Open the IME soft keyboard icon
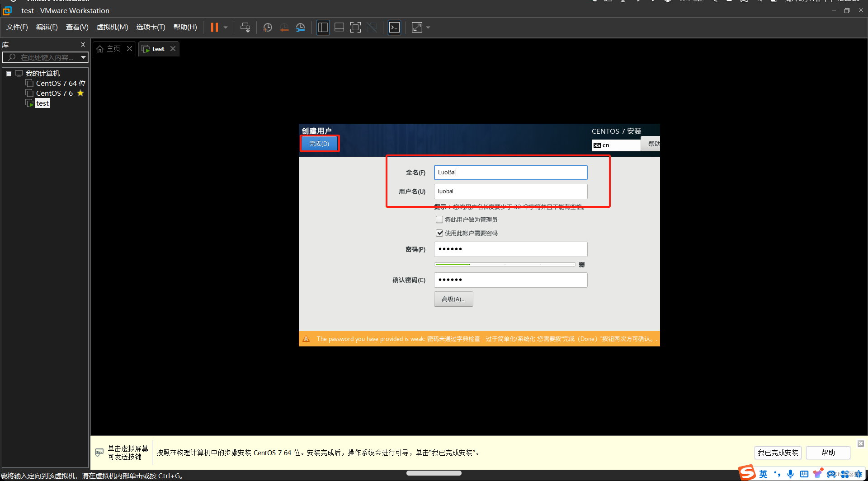 [x=804, y=474]
